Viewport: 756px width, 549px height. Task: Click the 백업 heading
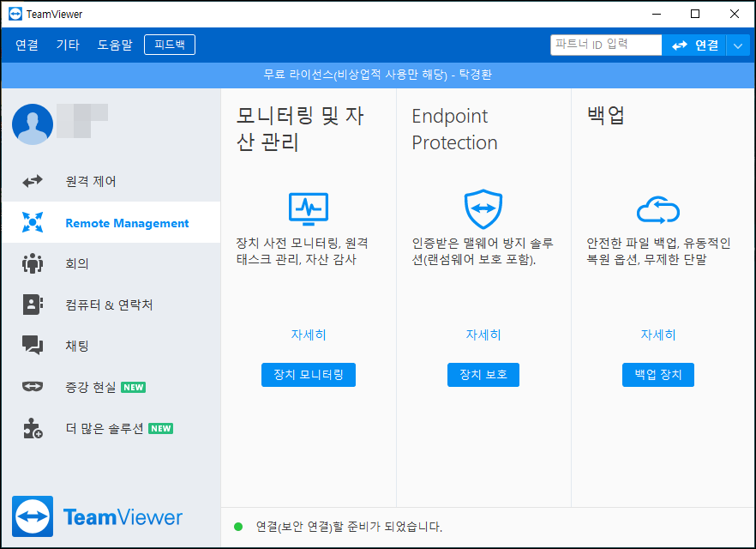[605, 115]
